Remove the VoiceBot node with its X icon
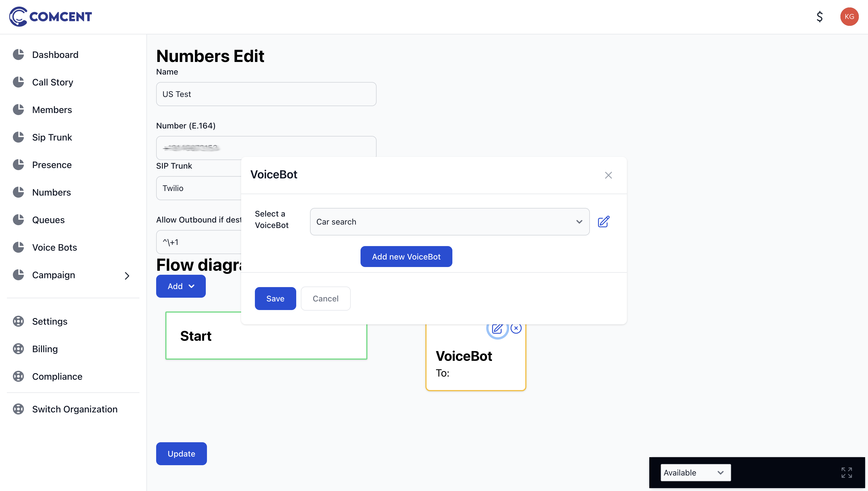The width and height of the screenshot is (868, 491). 516,328
